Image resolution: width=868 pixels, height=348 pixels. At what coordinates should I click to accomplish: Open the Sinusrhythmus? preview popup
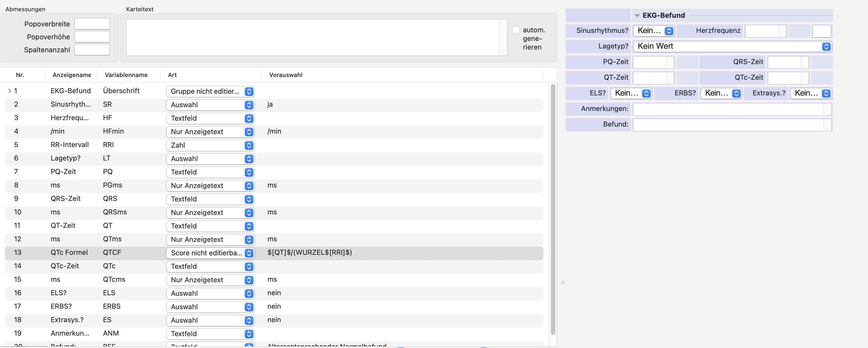click(x=654, y=31)
